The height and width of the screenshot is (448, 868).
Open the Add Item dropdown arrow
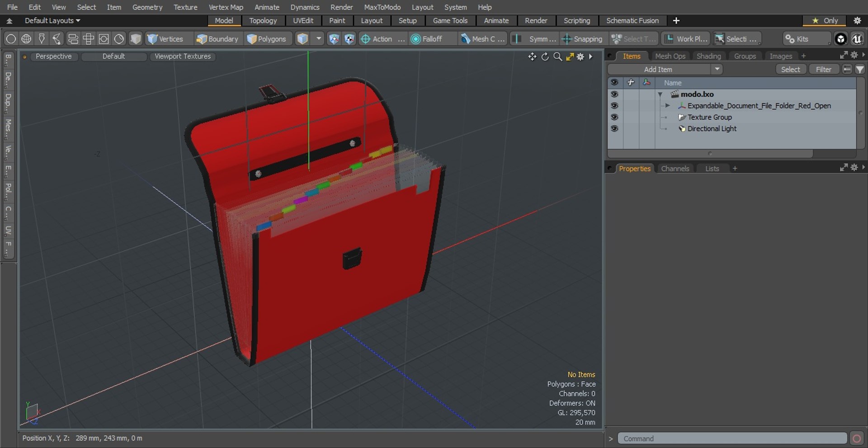point(717,69)
